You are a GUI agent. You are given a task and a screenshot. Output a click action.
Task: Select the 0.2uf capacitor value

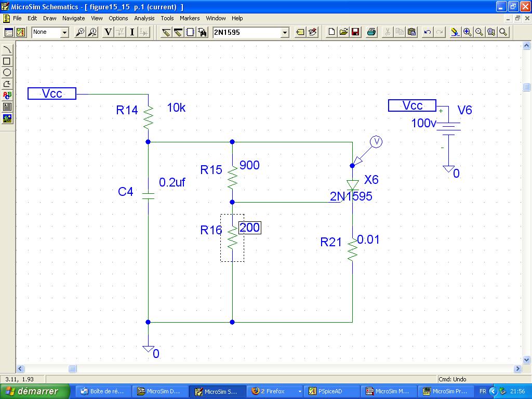pos(172,182)
